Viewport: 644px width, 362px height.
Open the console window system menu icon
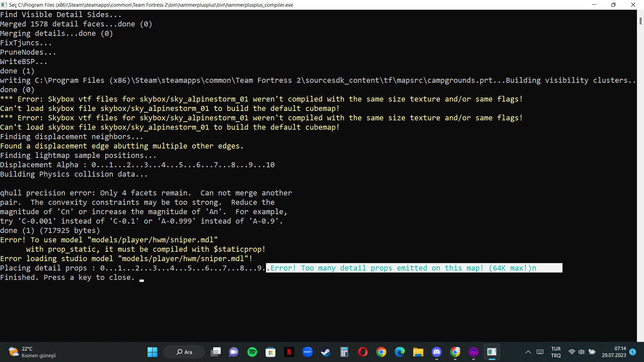[4, 5]
